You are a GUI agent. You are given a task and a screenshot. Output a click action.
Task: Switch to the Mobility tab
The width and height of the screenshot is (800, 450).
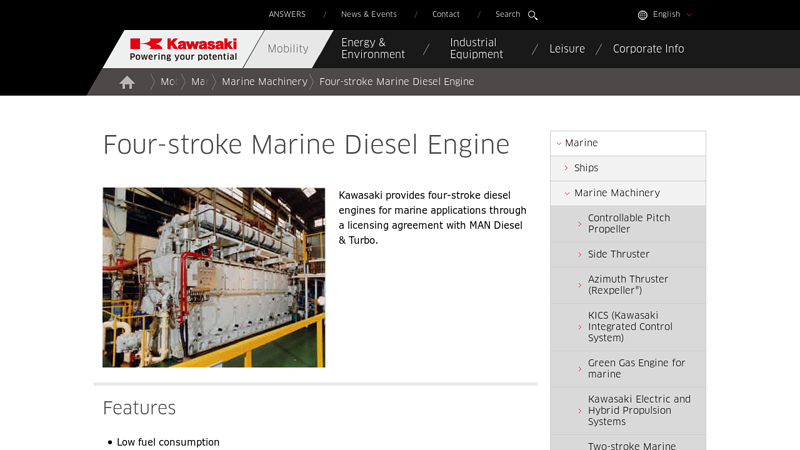288,48
